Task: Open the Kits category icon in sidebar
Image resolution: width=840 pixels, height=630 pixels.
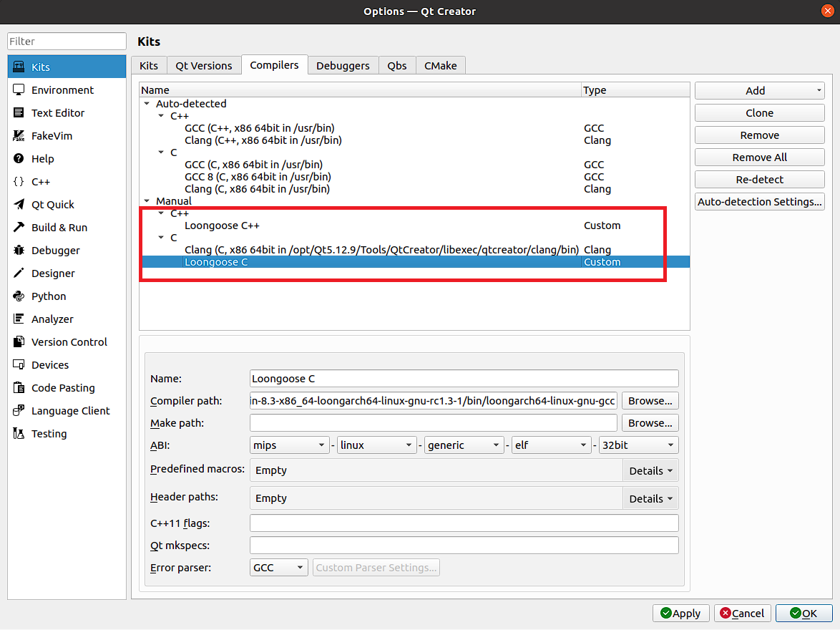Action: pyautogui.click(x=19, y=67)
